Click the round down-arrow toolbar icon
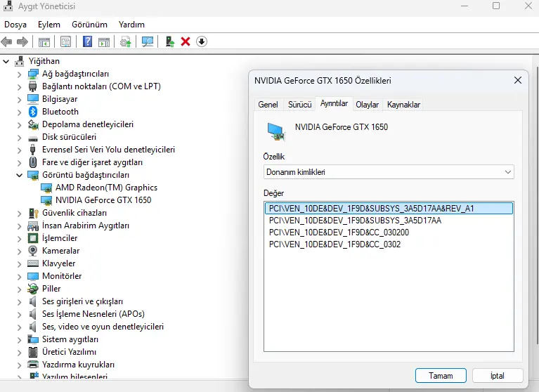Image resolution: width=539 pixels, height=392 pixels. 202,41
